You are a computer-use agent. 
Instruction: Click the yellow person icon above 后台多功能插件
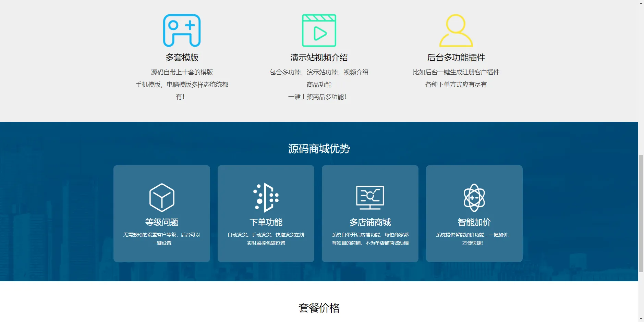(456, 31)
